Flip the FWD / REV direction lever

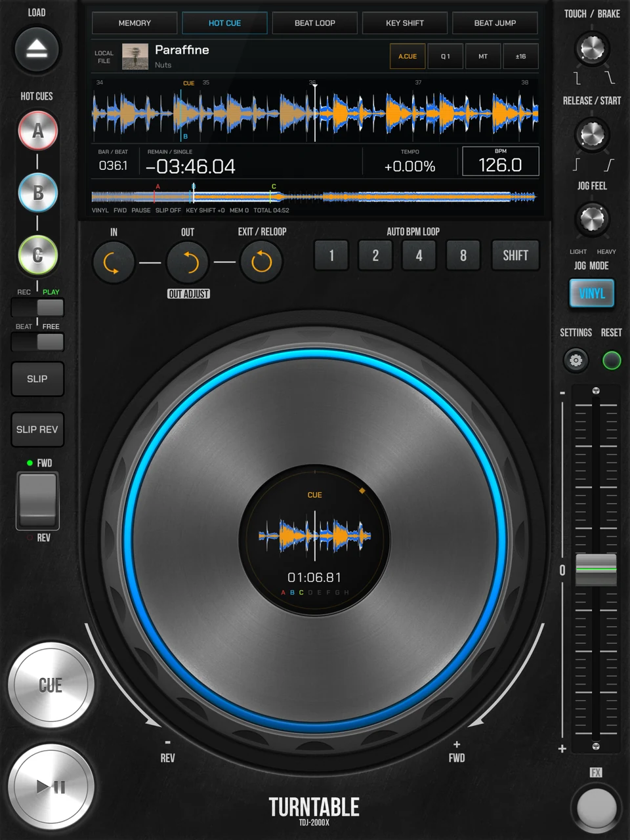pyautogui.click(x=37, y=501)
